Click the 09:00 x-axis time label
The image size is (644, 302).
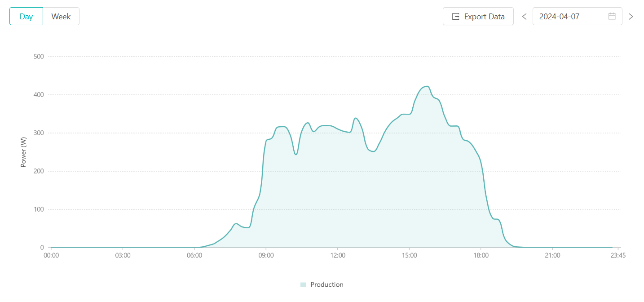266,255
